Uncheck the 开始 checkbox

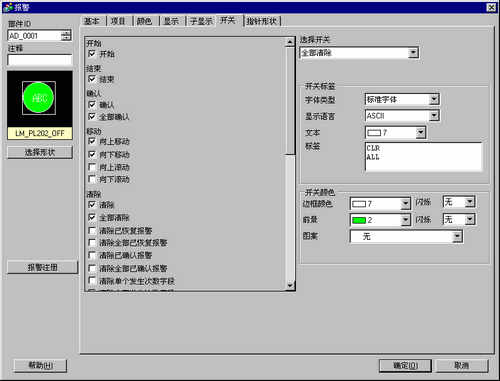tap(92, 53)
